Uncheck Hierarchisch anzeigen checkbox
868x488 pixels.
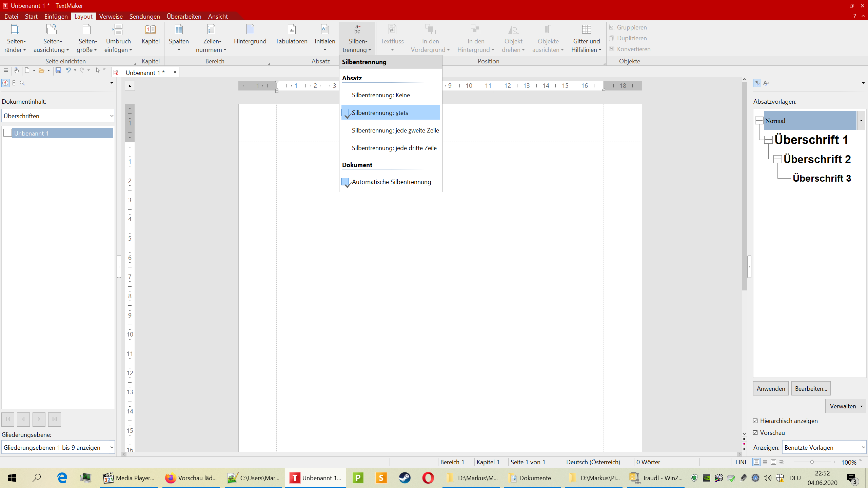tap(755, 421)
